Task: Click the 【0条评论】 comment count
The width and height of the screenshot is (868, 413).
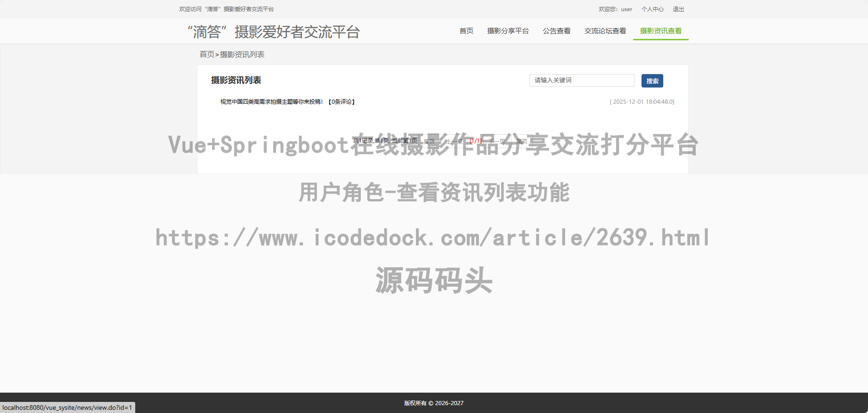Action: (x=341, y=102)
